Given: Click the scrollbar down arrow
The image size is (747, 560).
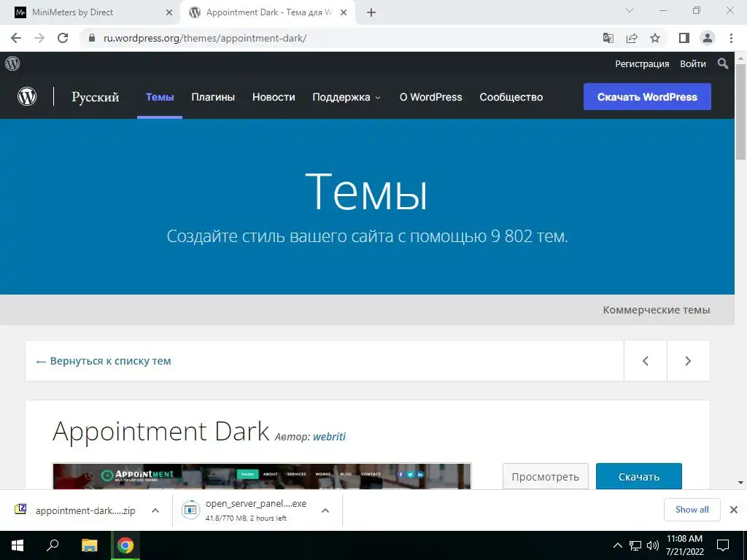Looking at the screenshot, I should coord(740,483).
